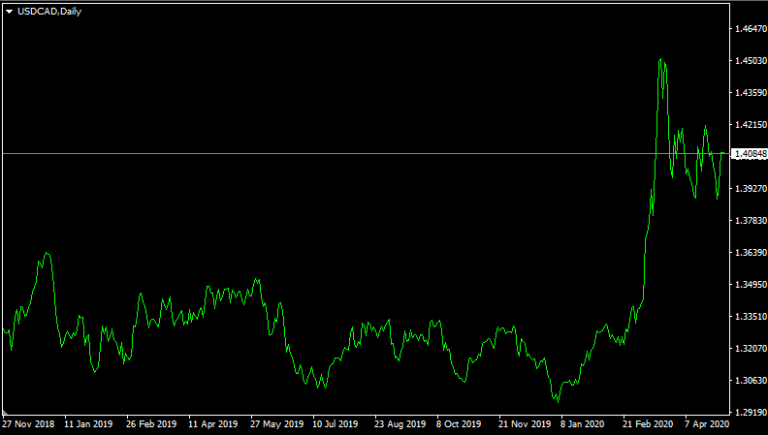
Task: Click the 21 Feb 2020 date label
Action: point(647,425)
